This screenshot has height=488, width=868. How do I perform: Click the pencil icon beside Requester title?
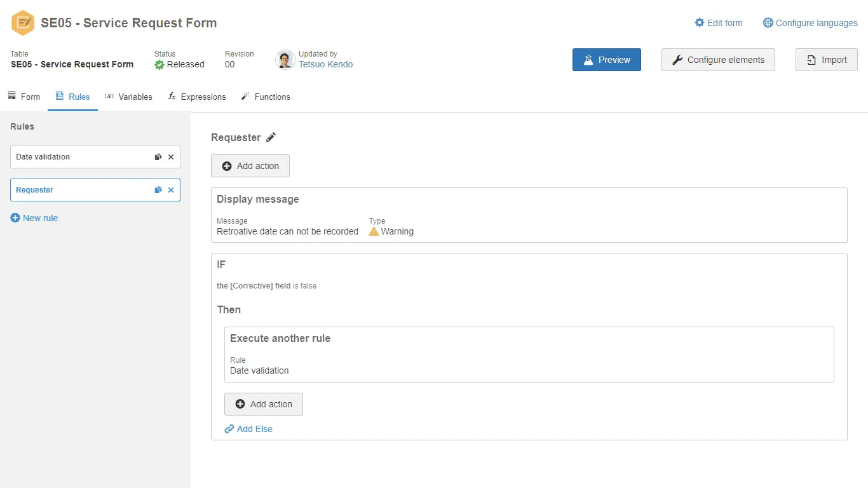point(271,137)
